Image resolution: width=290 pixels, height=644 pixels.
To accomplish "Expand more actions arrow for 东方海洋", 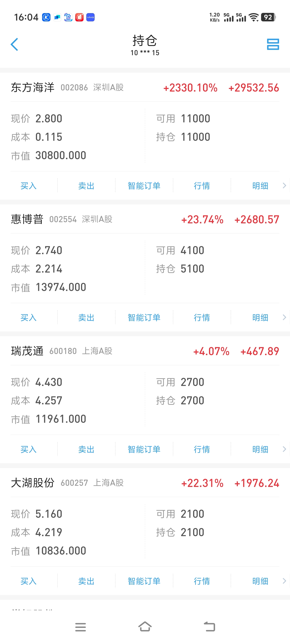I will coord(284,186).
